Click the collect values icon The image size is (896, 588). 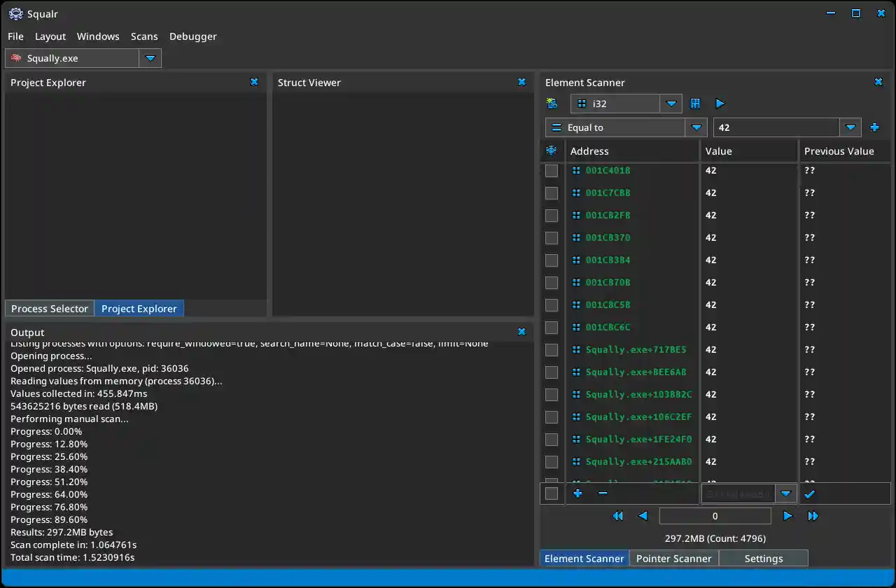[x=695, y=104]
